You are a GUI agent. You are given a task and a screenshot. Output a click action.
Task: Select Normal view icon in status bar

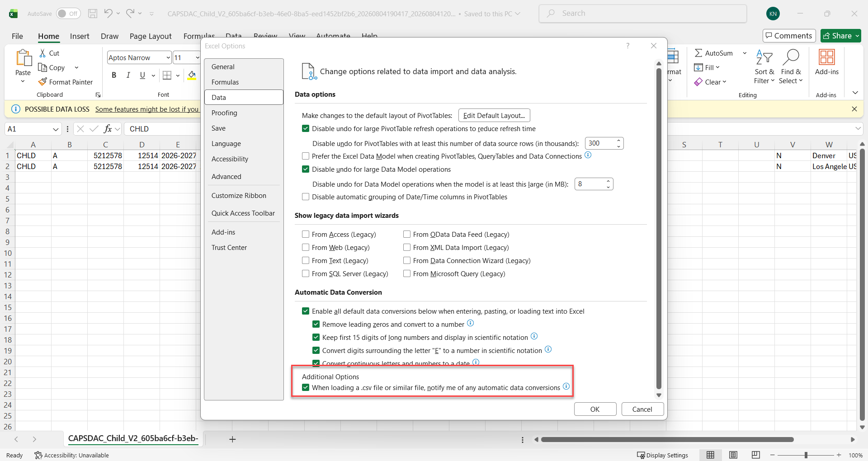tap(711, 455)
